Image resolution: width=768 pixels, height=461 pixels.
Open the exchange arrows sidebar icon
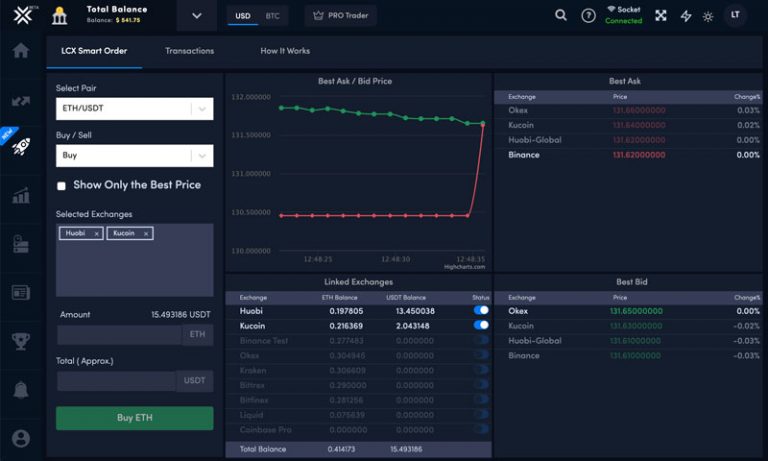coord(21,101)
